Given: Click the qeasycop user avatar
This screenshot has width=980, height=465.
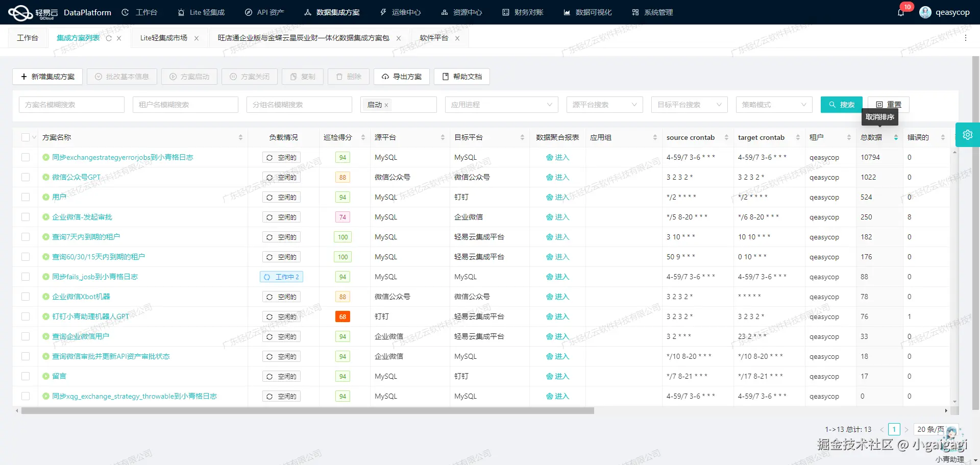Looking at the screenshot, I should pyautogui.click(x=925, y=12).
